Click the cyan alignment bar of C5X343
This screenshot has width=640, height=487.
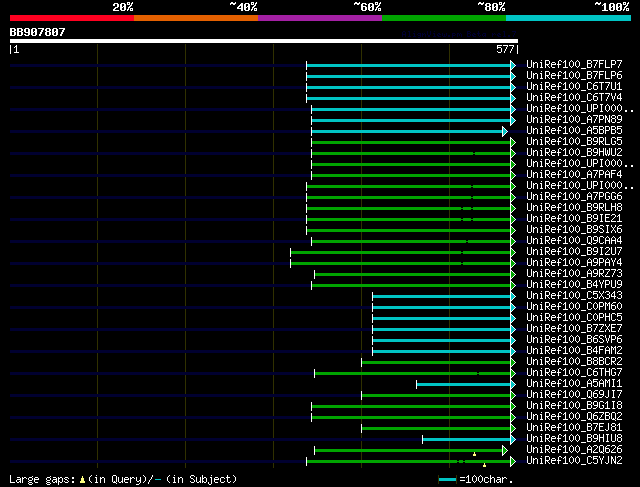point(442,297)
